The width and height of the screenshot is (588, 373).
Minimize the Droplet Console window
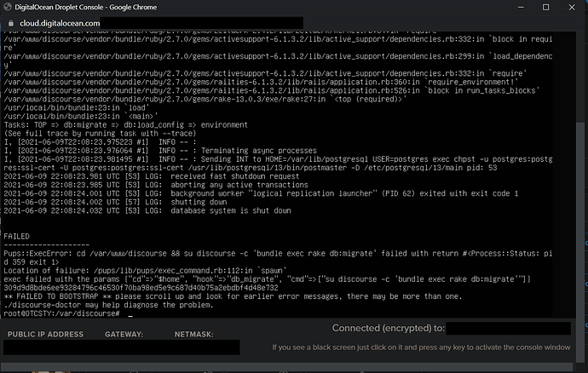(521, 7)
